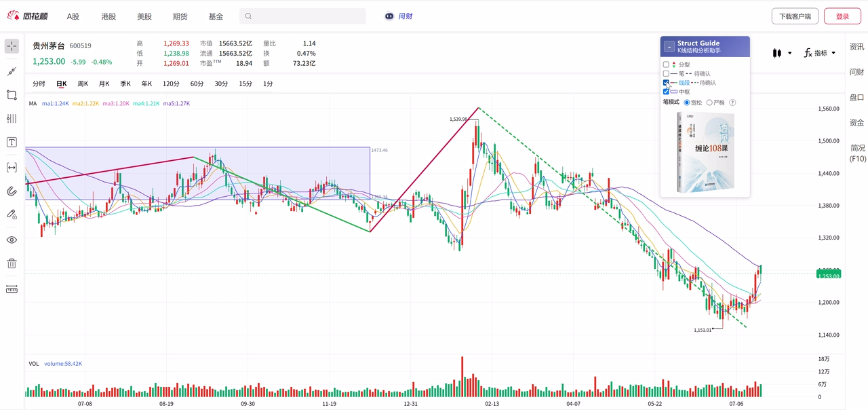The image size is (868, 410).
Task: Click the 缠论108课 book cover
Action: [x=705, y=153]
